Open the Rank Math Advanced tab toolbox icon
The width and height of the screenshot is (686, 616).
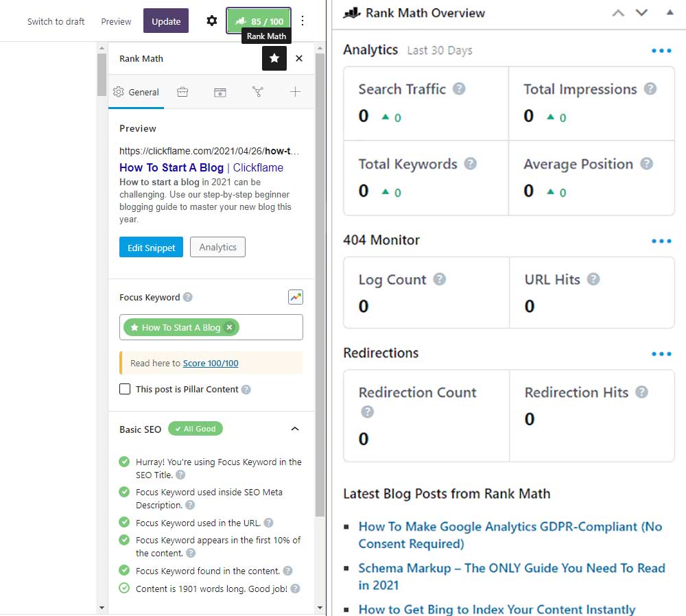pyautogui.click(x=182, y=92)
